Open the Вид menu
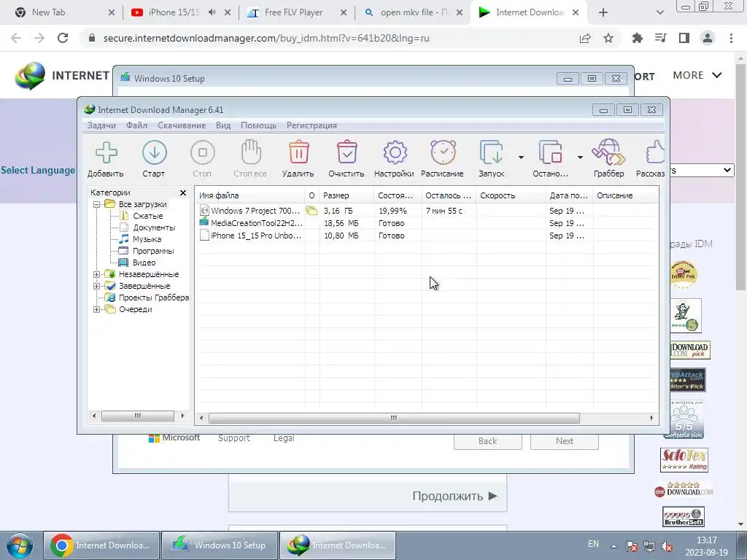 click(x=223, y=125)
